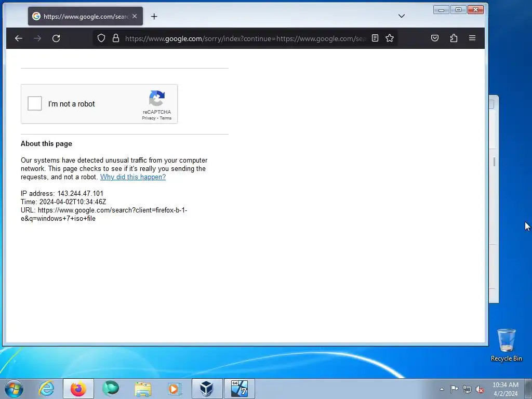The image size is (532, 399).
Task: Click the Show desktop strip
Action: tap(528, 389)
